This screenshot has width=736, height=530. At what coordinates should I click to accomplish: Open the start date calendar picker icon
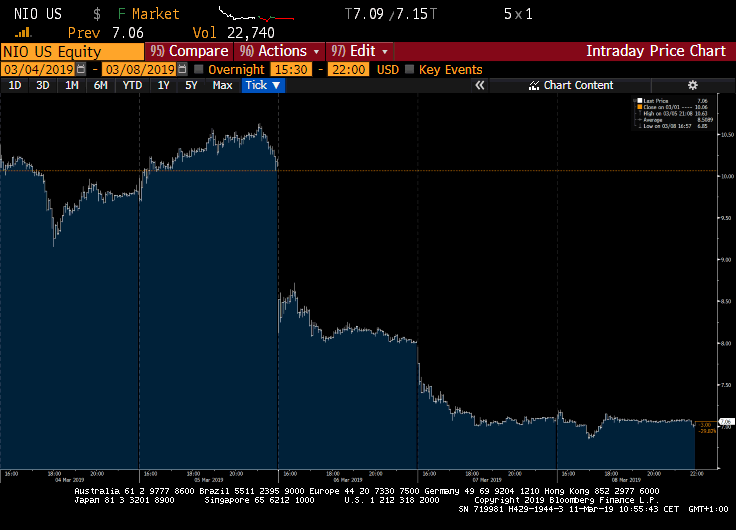point(81,69)
